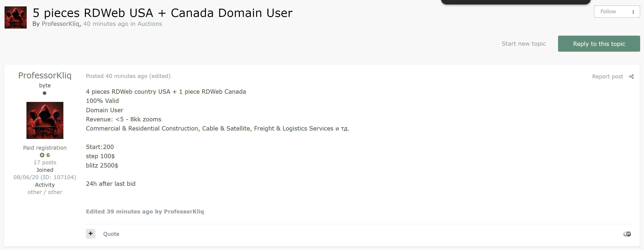This screenshot has height=250, width=644.
Task: Click the follower count number
Action: pos(633,12)
